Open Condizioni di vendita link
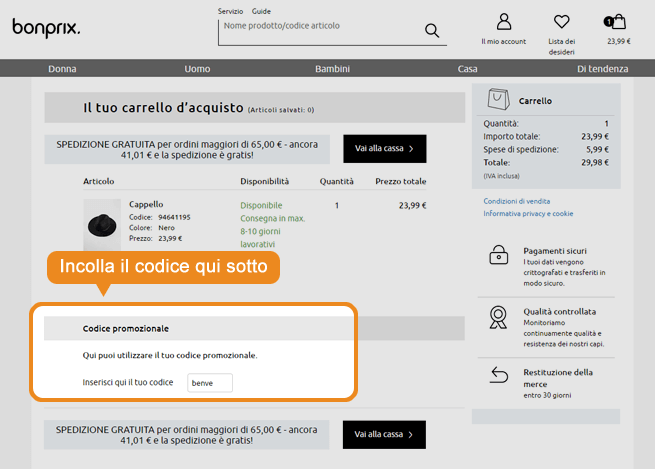 coord(516,201)
